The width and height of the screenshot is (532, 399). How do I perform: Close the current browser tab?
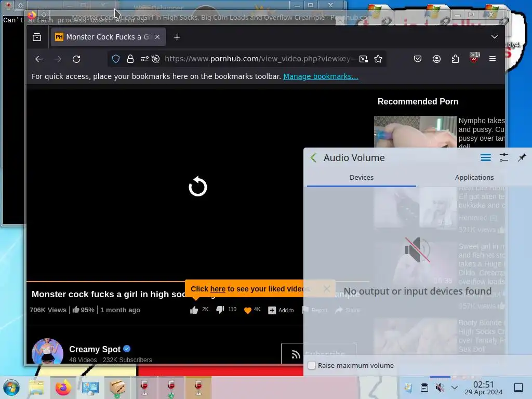pos(157,37)
